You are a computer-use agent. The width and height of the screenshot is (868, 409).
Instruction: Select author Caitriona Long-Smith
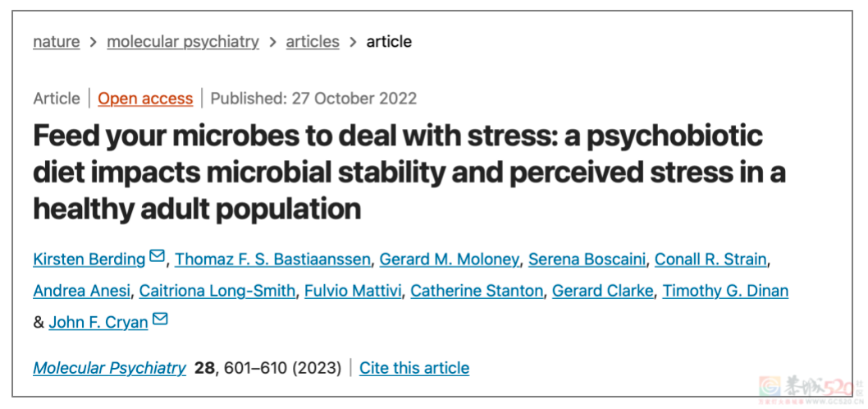217,291
